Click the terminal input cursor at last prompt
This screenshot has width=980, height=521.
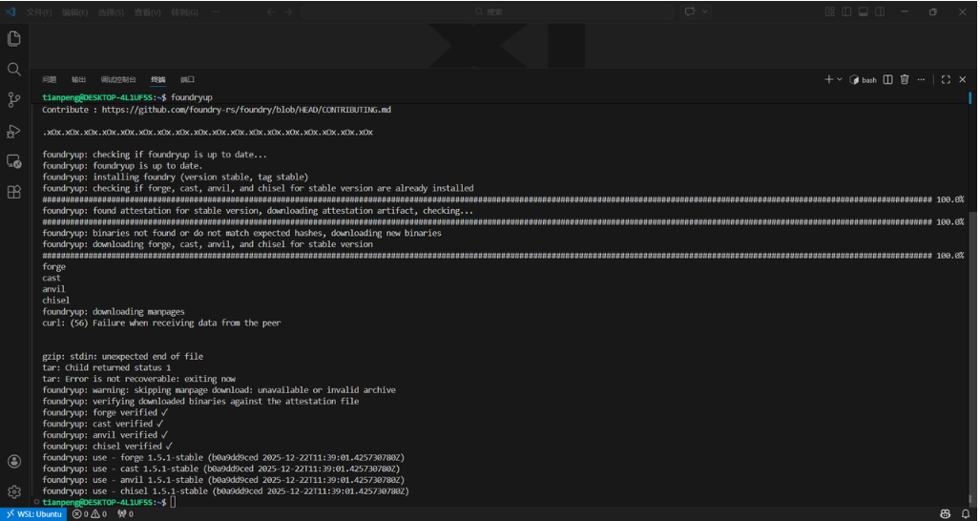173,502
